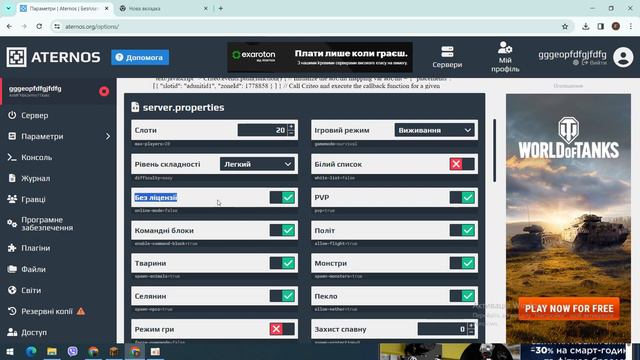640x360 pixels.
Task: Open a new browser tab
Action: click(220, 8)
